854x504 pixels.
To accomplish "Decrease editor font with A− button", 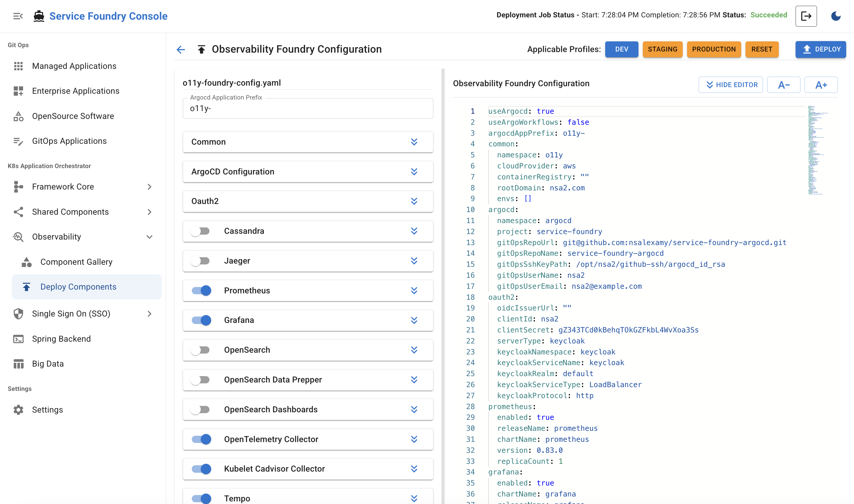I will coord(783,85).
